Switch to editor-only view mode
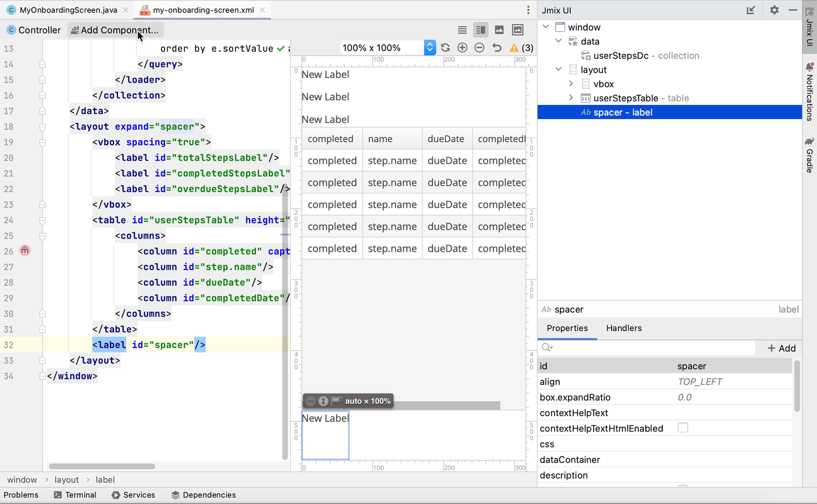This screenshot has height=504, width=817. [x=462, y=30]
